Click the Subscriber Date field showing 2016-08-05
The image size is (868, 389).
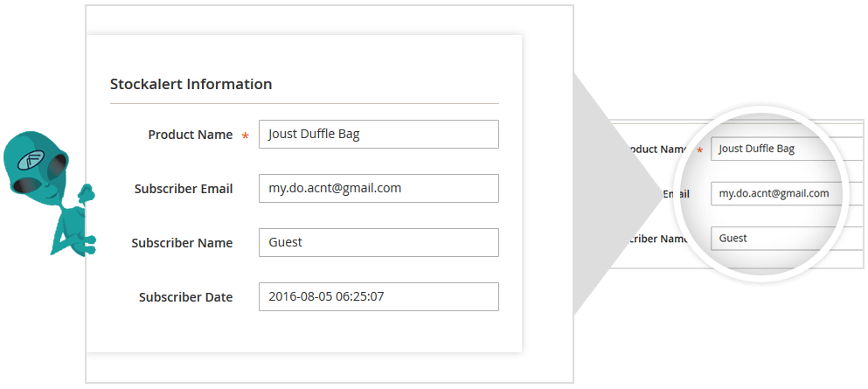[x=378, y=296]
